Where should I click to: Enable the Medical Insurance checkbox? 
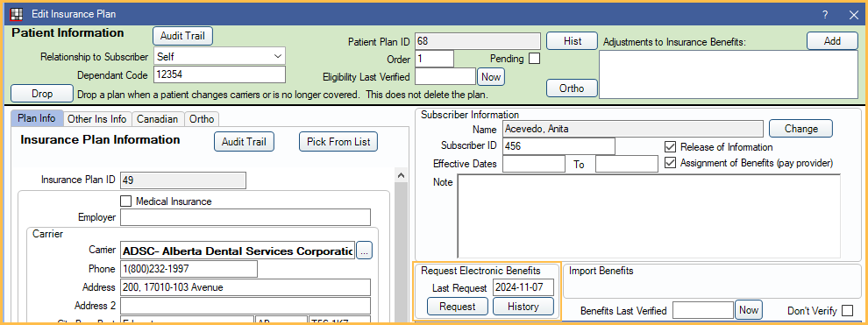click(x=125, y=201)
